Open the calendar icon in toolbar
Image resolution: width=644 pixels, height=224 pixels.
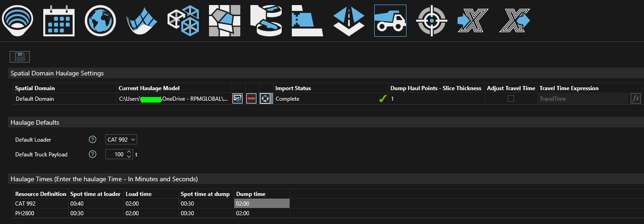[x=58, y=21]
